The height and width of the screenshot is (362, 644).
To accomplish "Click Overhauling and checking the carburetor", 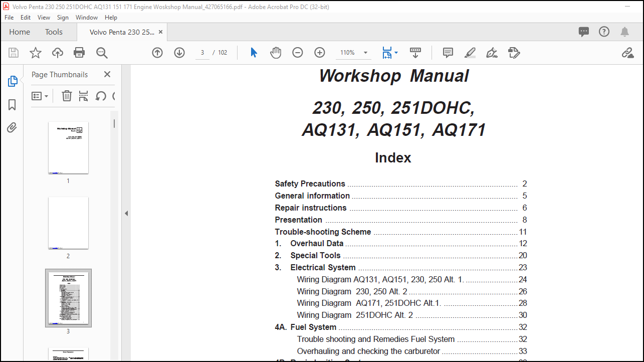I will (x=412, y=351).
